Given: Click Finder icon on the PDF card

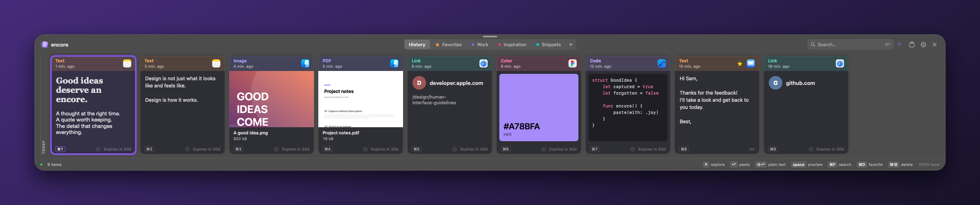Looking at the screenshot, I should pos(394,63).
